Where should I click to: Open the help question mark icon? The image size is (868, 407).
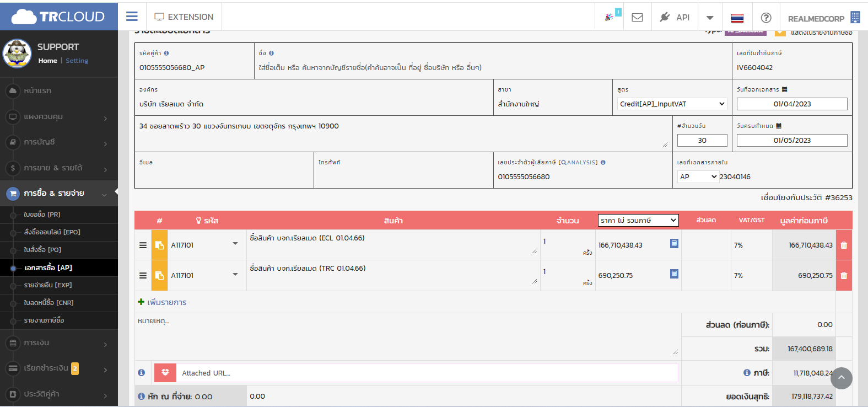(766, 18)
